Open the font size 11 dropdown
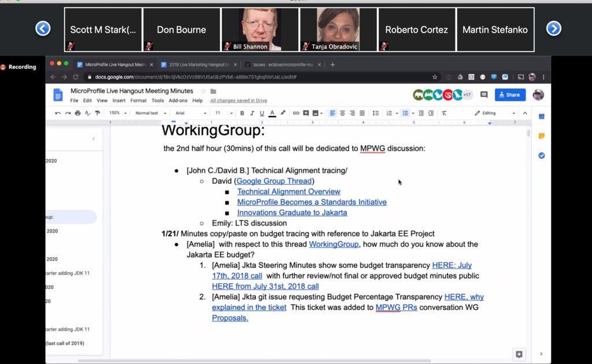The image size is (592, 364). click(x=224, y=113)
